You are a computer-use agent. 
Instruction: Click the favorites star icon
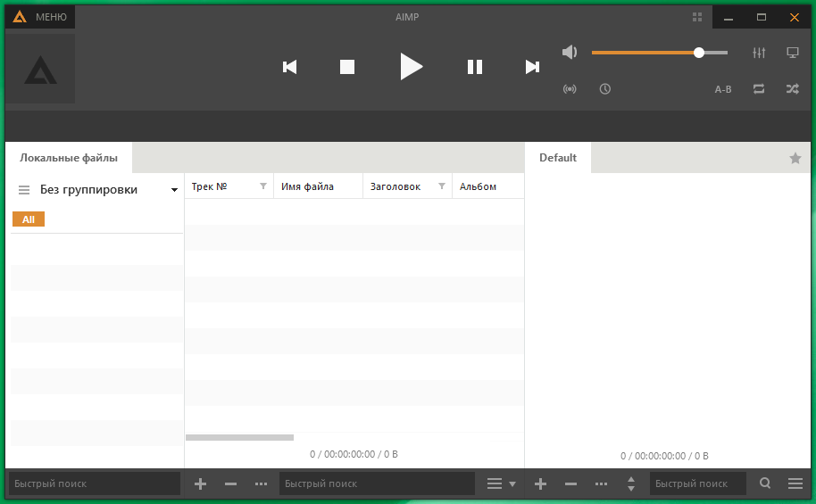(795, 158)
